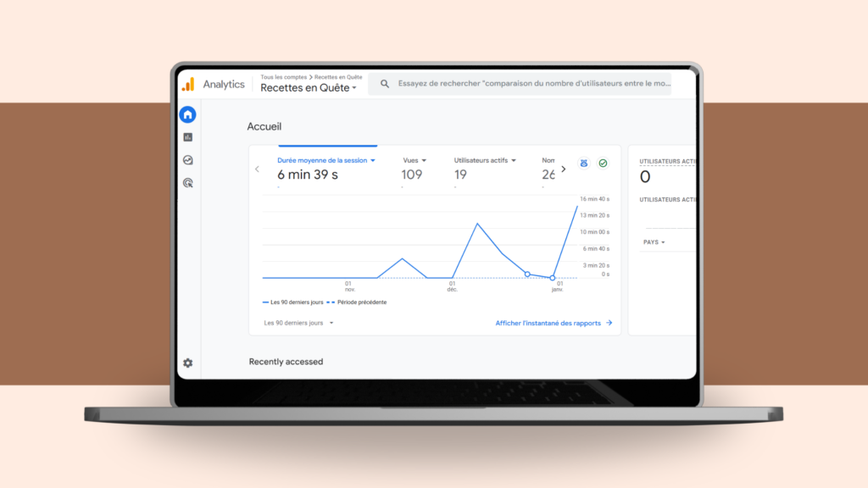Click the '3 min 20 s' axis label
868x488 pixels.
pos(596,265)
